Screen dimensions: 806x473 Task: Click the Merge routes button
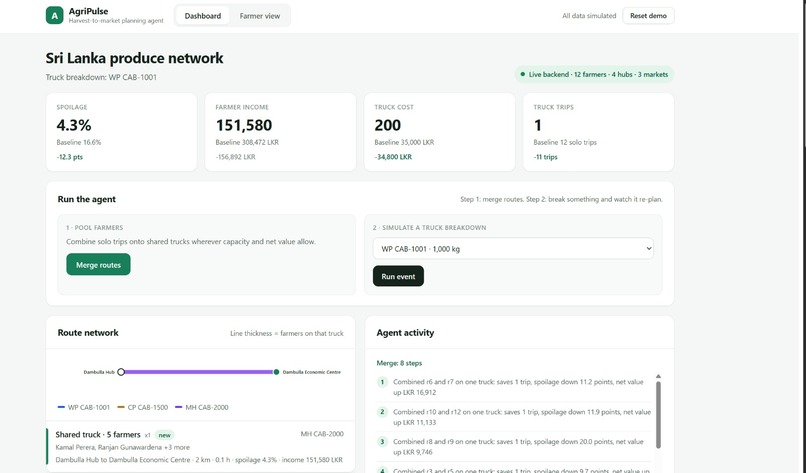coord(98,265)
